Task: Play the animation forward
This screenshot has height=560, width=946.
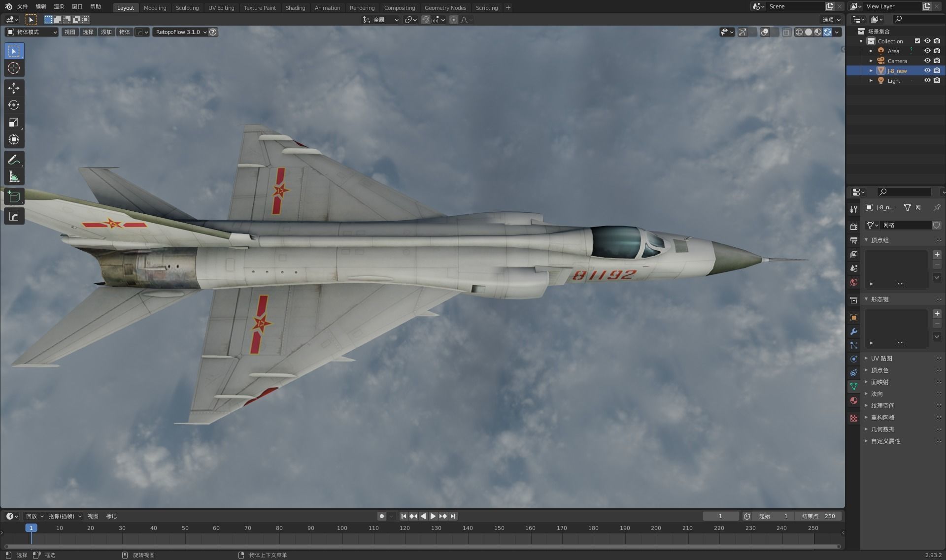Action: coord(433,516)
